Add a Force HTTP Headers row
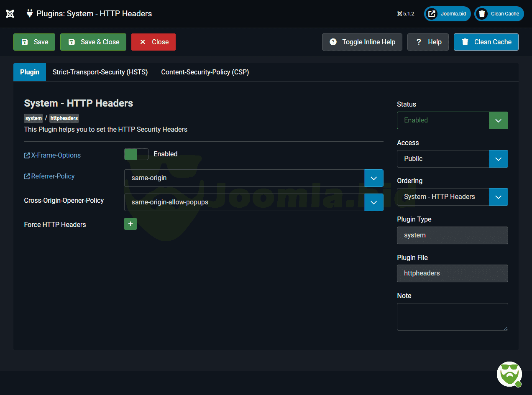 [x=130, y=224]
